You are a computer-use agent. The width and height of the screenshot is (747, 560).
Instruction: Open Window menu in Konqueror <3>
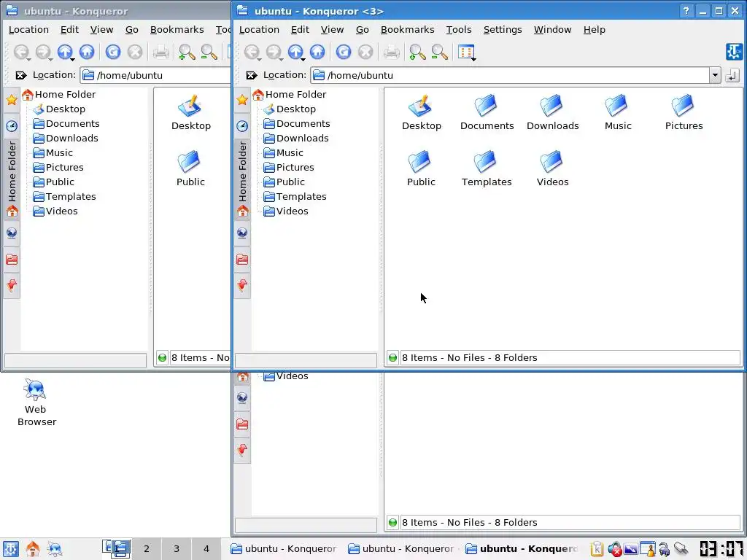(x=552, y=29)
